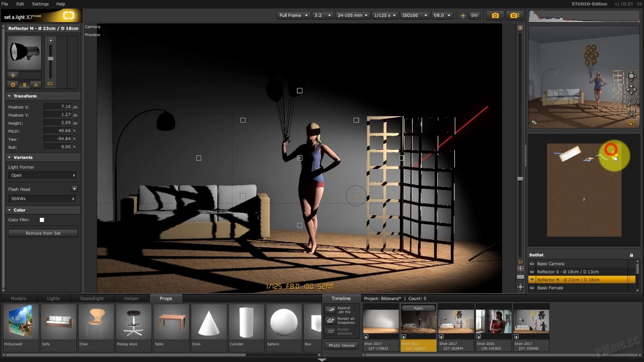Toggle visibility of Basic Camera in Setlist
The height and width of the screenshot is (362, 644).
coord(532,263)
